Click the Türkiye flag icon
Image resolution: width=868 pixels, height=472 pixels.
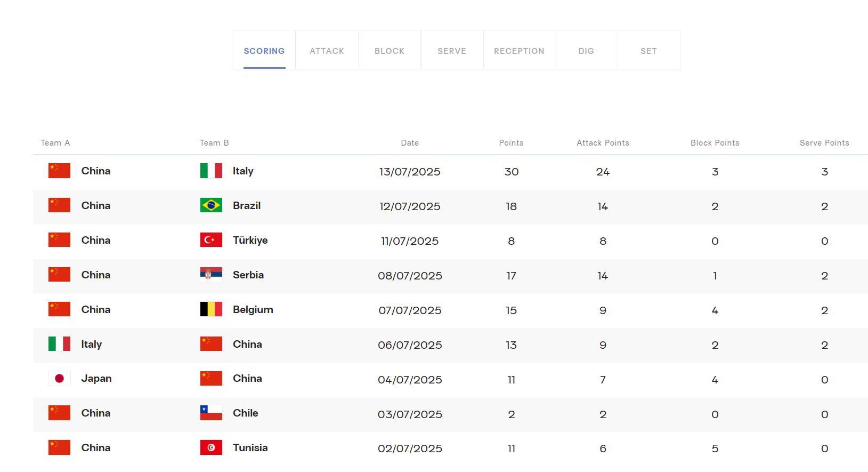[x=211, y=240]
